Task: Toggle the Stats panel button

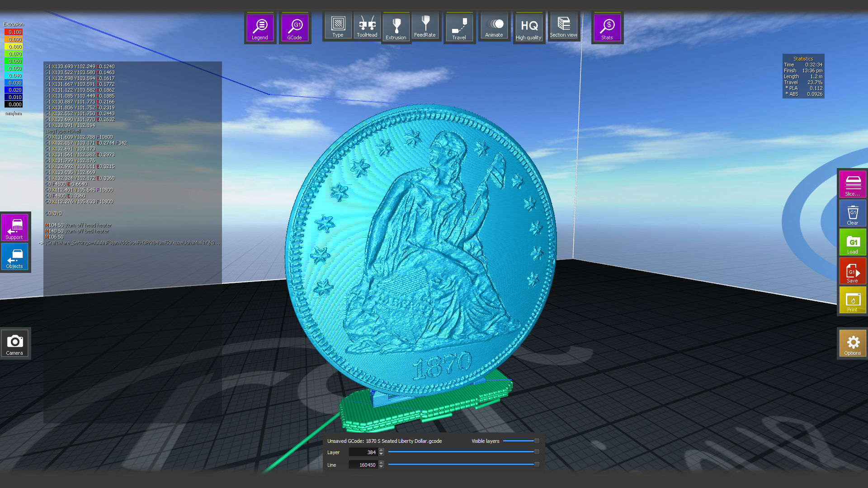Action: [607, 28]
